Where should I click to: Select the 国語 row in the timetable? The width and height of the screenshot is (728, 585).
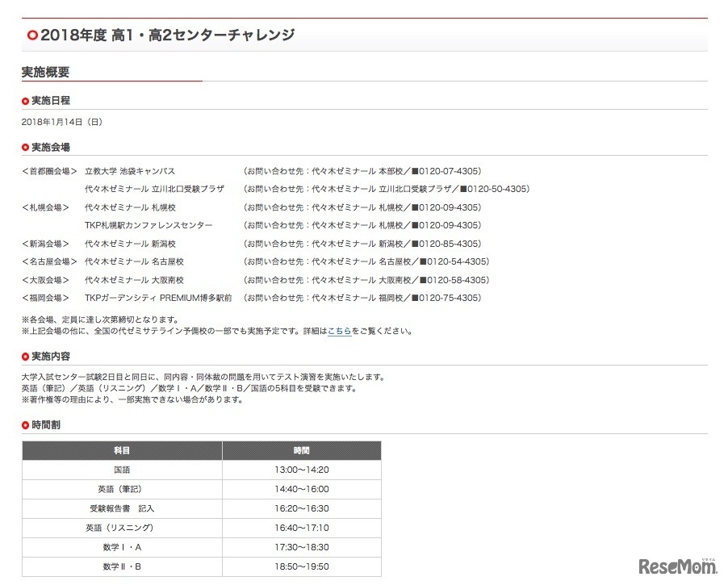click(123, 470)
